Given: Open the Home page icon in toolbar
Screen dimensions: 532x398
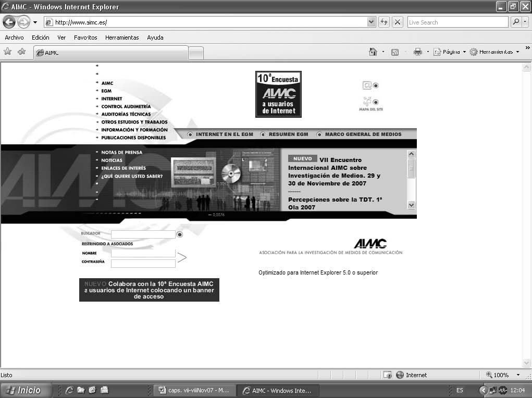Looking at the screenshot, I should pyautogui.click(x=373, y=52).
